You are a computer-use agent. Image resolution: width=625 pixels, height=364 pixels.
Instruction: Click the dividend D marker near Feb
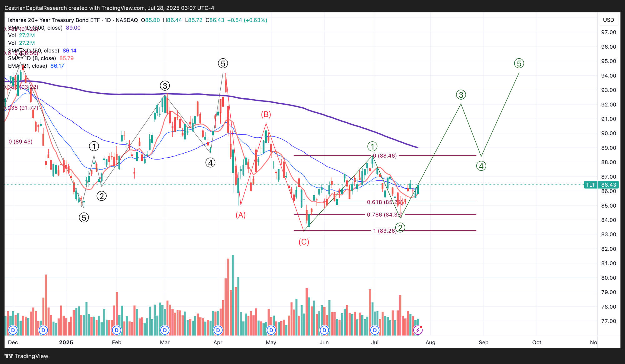click(117, 330)
